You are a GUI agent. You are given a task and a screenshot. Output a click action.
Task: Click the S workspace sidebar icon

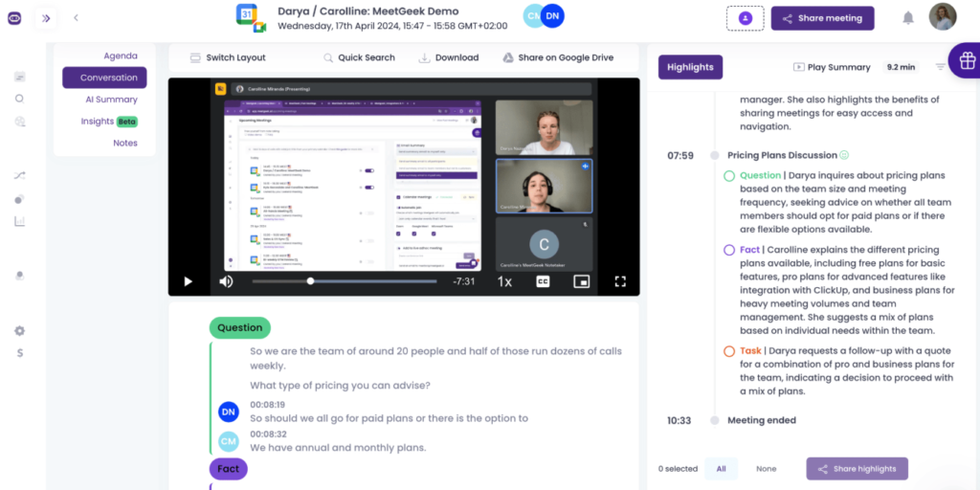pos(20,353)
